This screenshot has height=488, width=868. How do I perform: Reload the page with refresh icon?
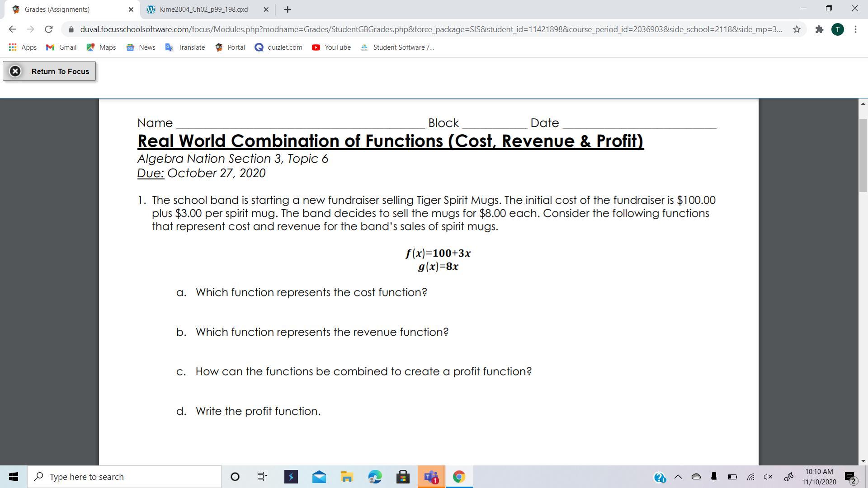[x=48, y=29]
